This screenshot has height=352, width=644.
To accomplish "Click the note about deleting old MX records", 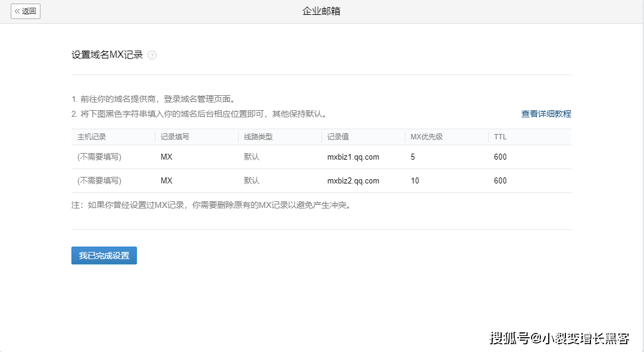I will point(211,205).
